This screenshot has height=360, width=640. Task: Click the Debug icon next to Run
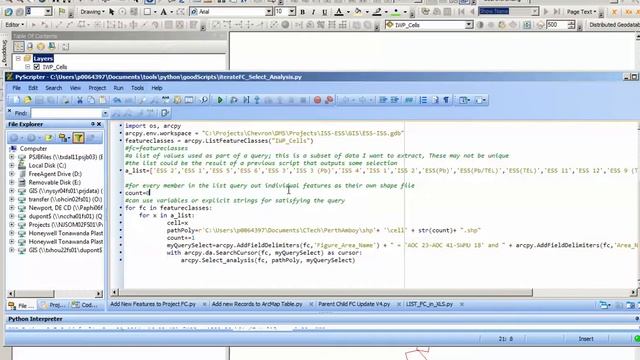[234, 100]
